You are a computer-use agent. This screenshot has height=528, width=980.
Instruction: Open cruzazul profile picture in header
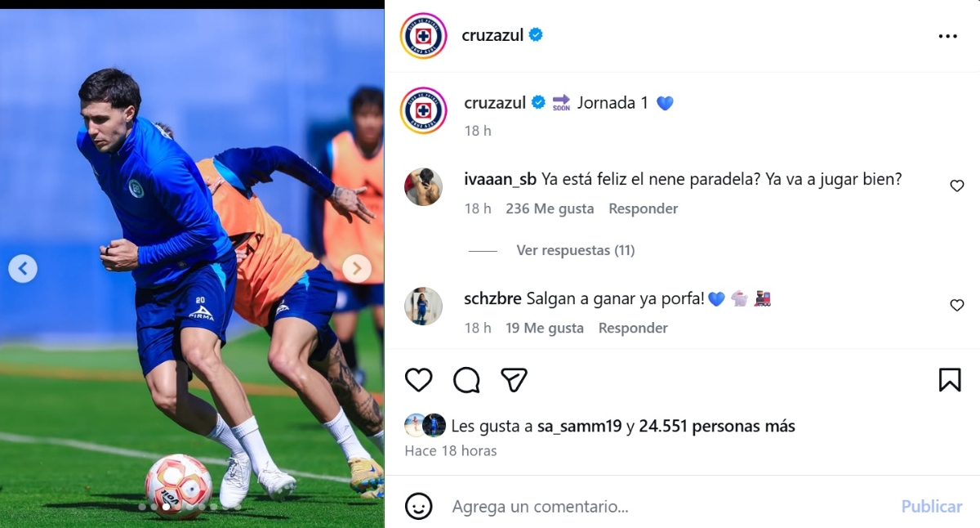423,36
